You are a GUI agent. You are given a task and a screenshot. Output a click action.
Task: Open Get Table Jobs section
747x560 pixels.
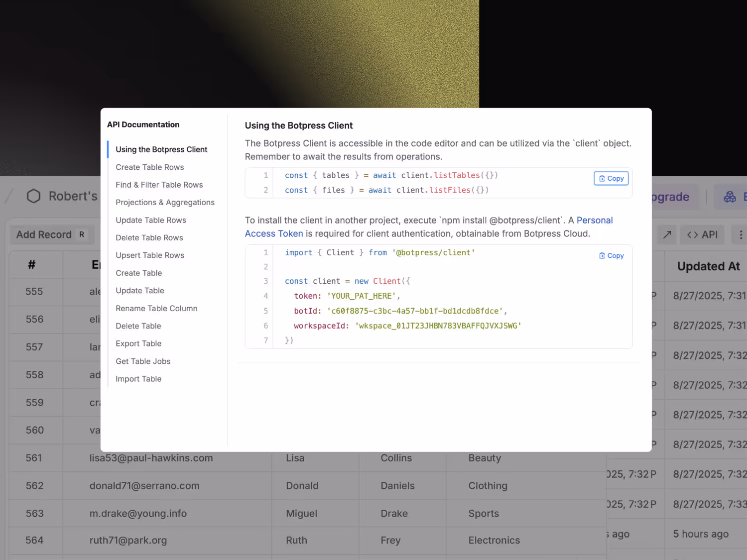[x=143, y=361]
